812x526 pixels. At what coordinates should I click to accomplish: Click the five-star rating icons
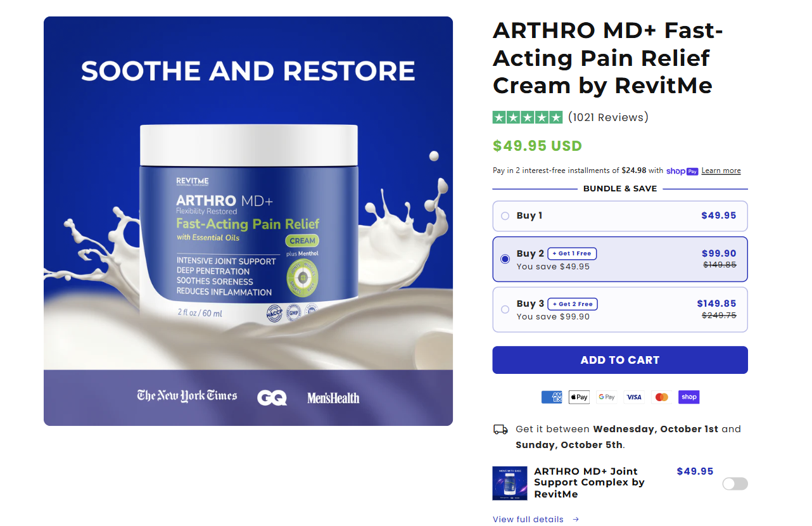pyautogui.click(x=528, y=117)
